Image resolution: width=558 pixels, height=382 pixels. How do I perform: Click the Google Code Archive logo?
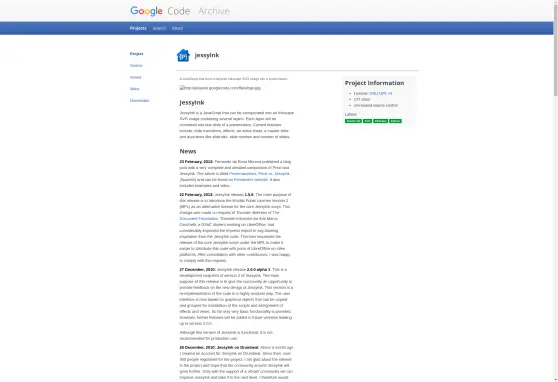tap(180, 11)
